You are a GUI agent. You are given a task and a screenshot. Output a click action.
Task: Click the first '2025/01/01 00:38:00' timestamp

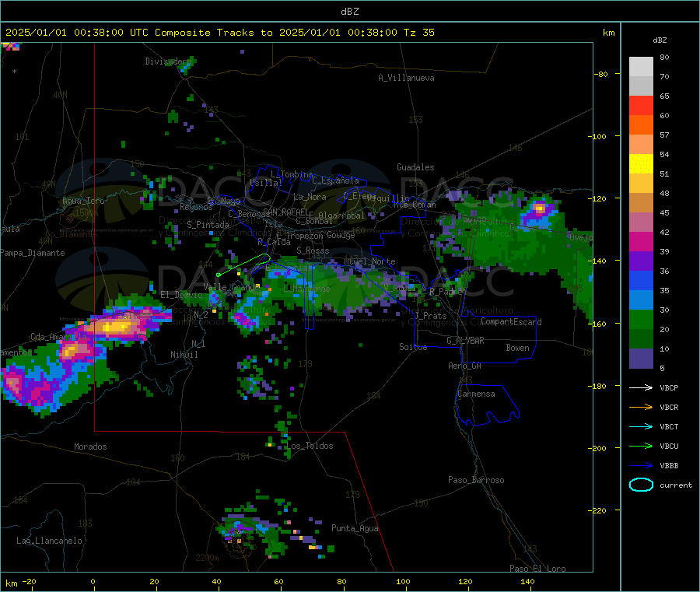click(65, 33)
